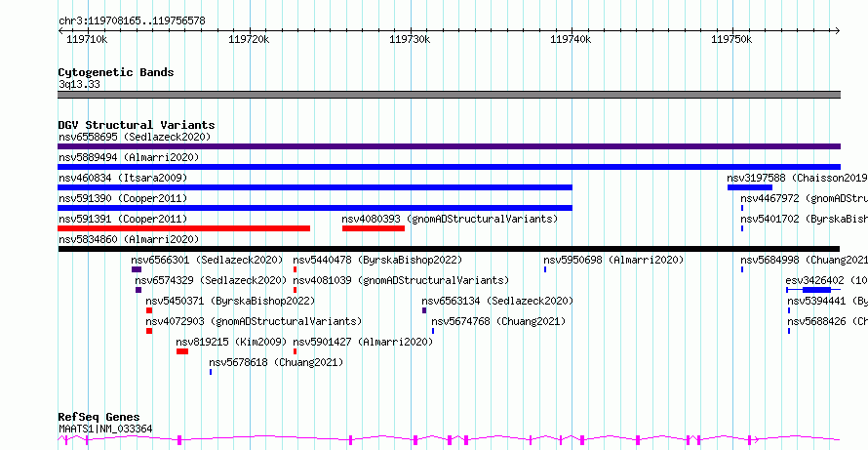The width and height of the screenshot is (868, 450).
Task: Open the RefSeq Genes track title
Action: [x=99, y=418]
